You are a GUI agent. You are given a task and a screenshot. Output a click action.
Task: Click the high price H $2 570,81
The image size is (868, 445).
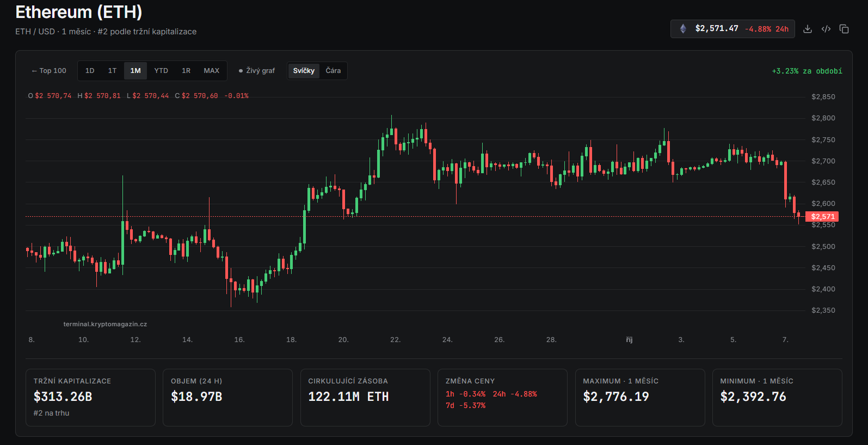tap(99, 96)
